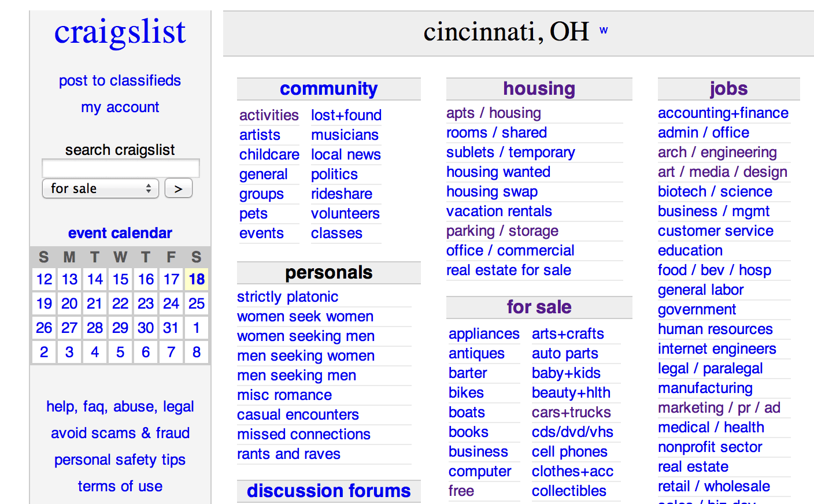
Task: Click the 'w' link beside cincinnati, OH
Action: (604, 31)
